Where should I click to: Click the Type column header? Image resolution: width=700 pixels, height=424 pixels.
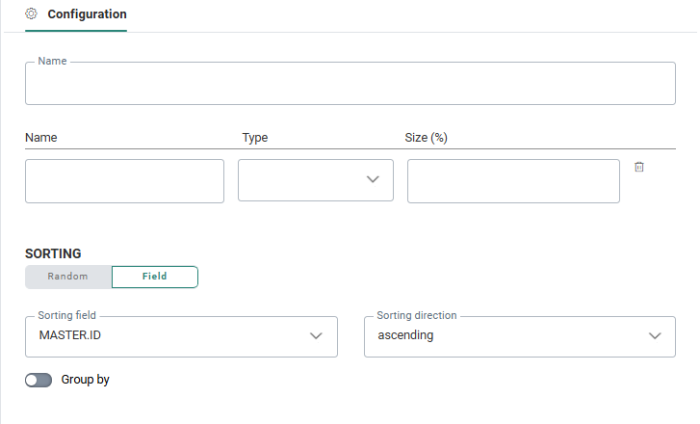(255, 138)
